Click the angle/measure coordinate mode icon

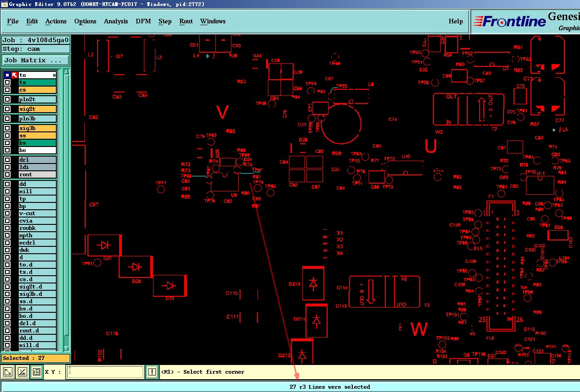click(22, 372)
